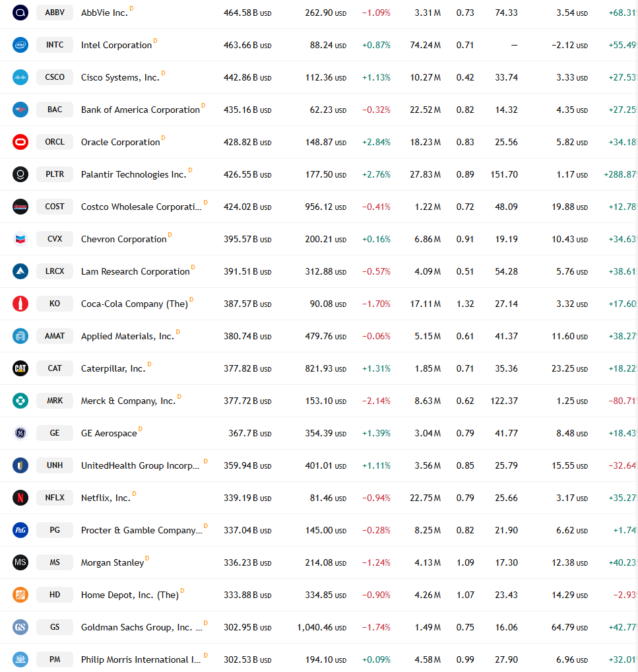Open the Chevron Corporation link
This screenshot has height=672, width=638.
coord(124,239)
